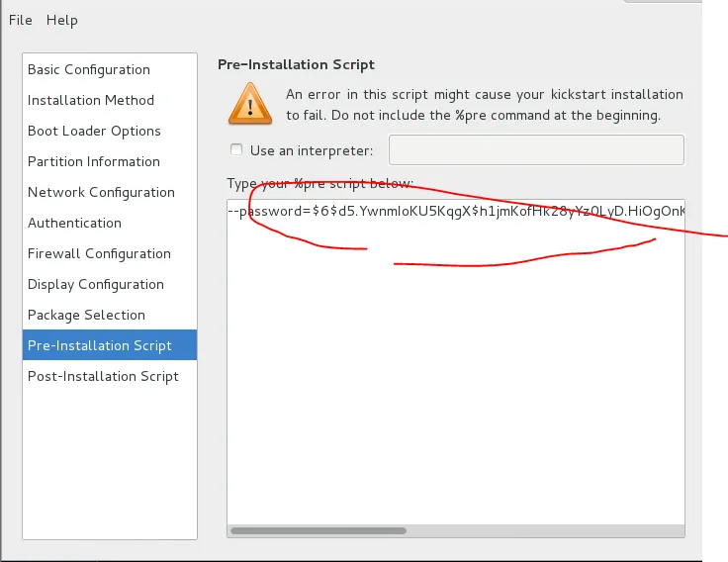Select Basic Configuration in the sidebar
Image resolution: width=728 pixels, height=562 pixels.
(89, 69)
